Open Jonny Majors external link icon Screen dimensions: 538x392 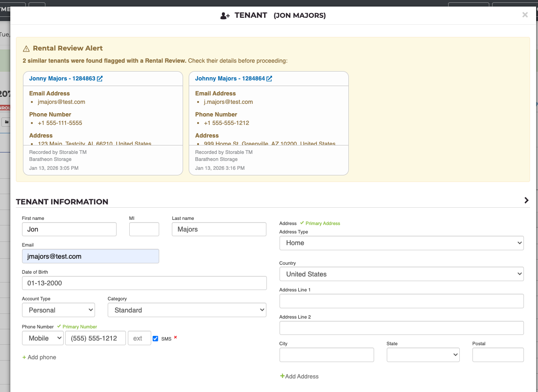click(x=100, y=79)
